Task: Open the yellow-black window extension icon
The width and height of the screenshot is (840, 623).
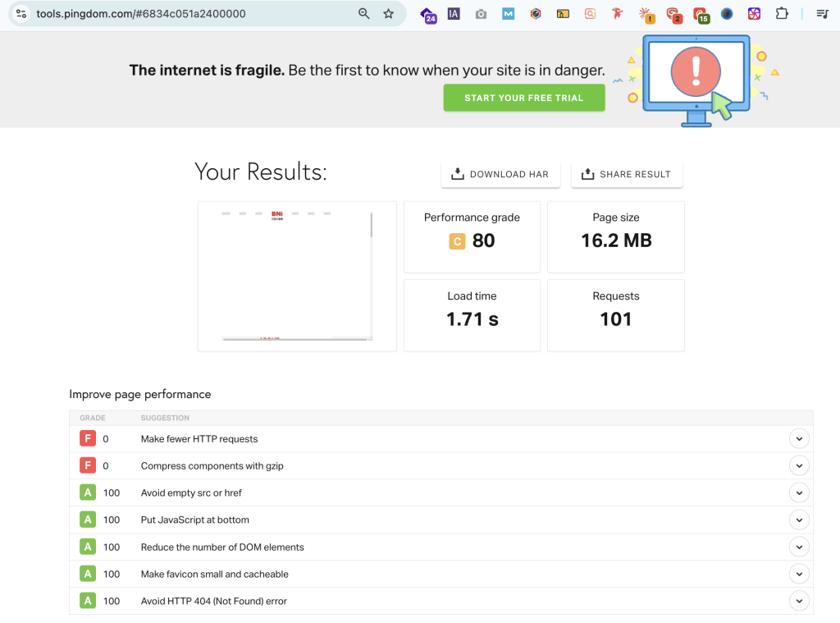Action: click(563, 14)
